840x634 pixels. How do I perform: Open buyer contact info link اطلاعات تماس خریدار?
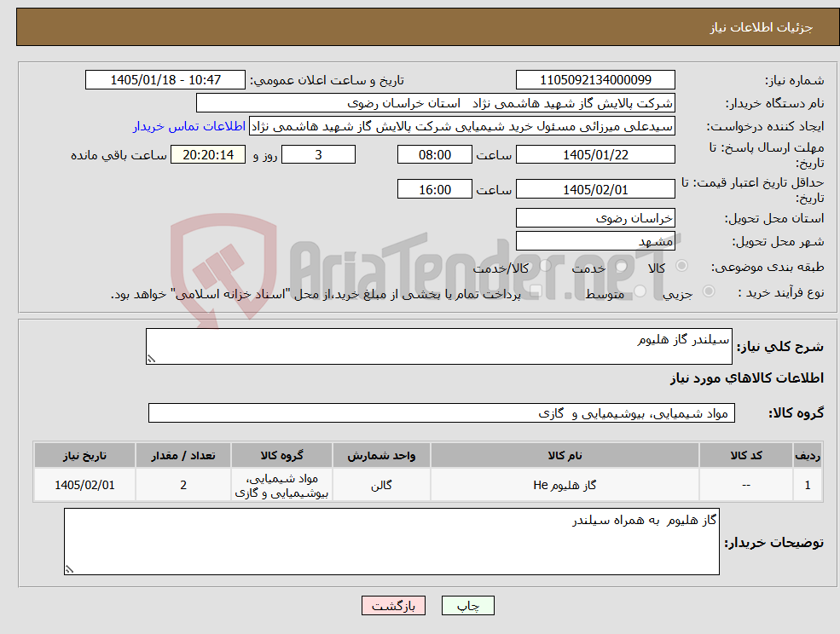[x=189, y=126]
